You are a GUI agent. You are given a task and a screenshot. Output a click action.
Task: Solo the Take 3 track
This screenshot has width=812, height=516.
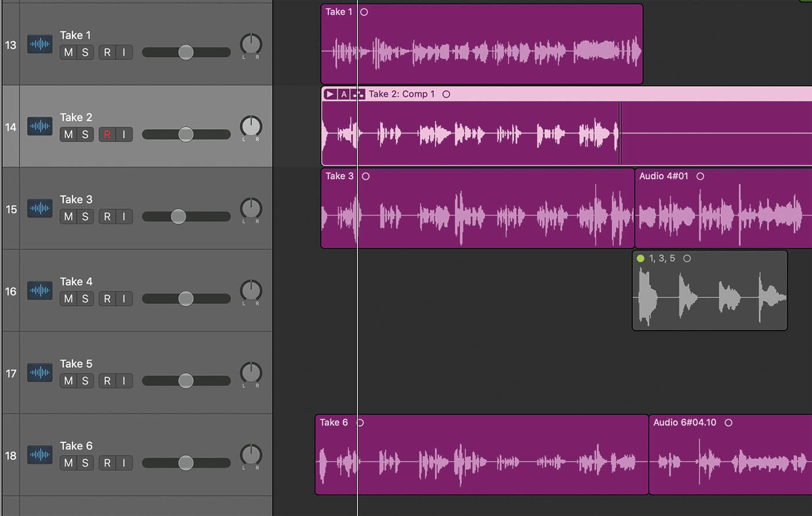tap(85, 216)
